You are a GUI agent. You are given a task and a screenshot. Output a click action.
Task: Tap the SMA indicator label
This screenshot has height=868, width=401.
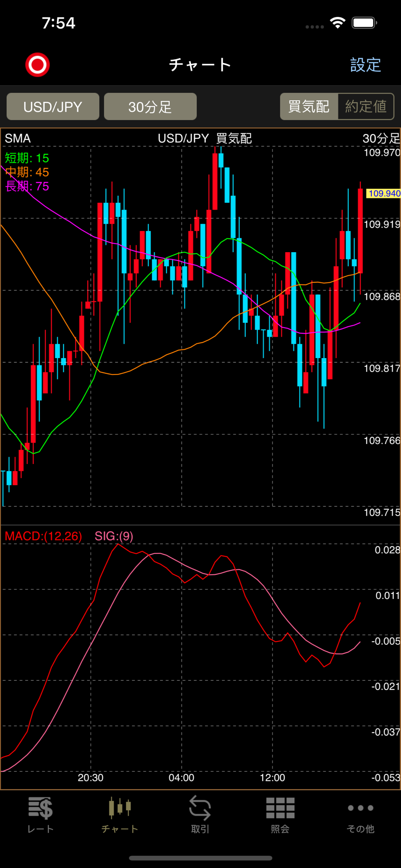click(18, 138)
